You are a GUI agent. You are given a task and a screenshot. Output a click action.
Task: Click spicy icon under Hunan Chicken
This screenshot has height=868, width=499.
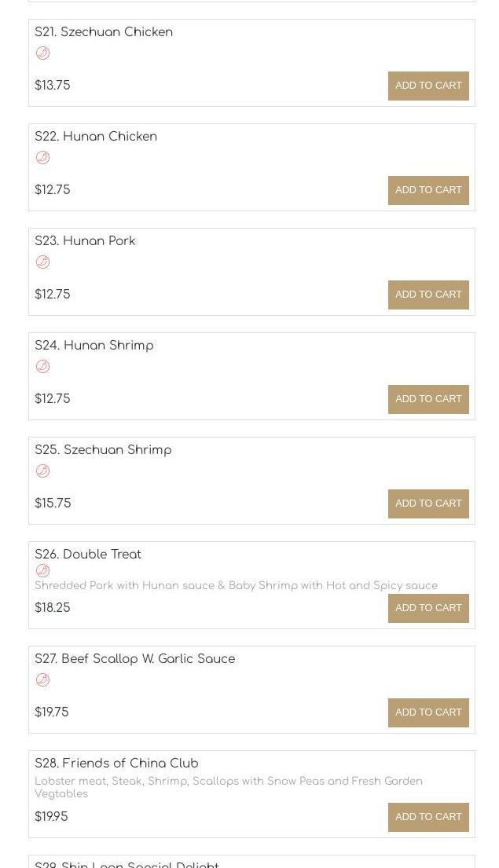coord(42,158)
